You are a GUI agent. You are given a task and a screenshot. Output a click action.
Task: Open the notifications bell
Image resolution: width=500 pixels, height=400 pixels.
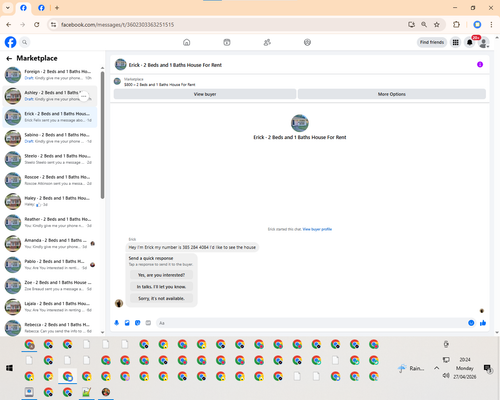click(x=470, y=42)
